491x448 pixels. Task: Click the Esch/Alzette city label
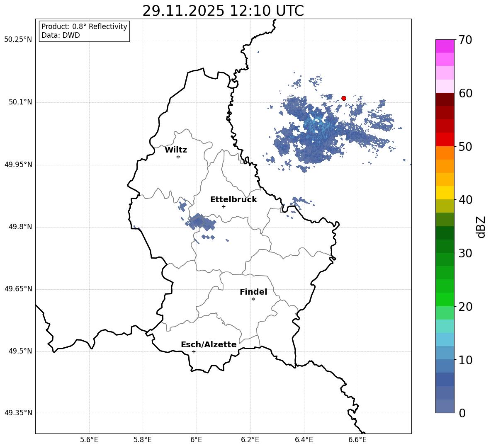coord(209,344)
